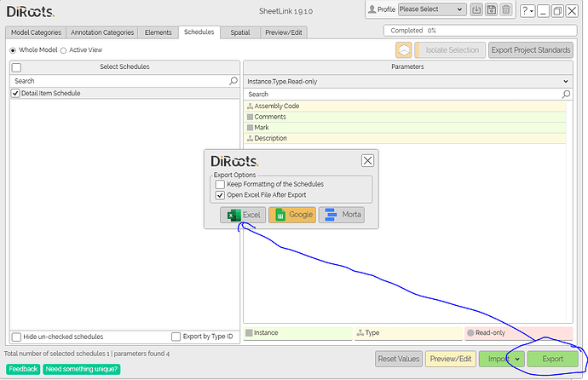The width and height of the screenshot is (588, 380).
Task: Click the delete profile trash icon
Action: tap(506, 9)
